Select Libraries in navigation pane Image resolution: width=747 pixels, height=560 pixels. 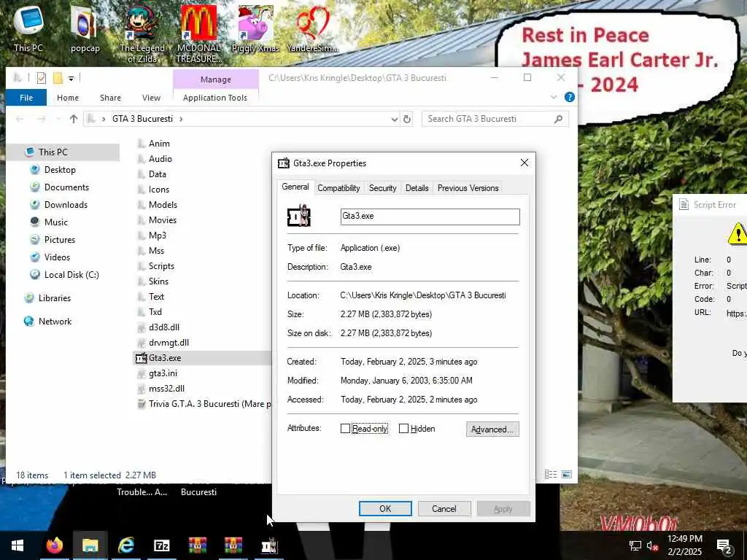(54, 298)
